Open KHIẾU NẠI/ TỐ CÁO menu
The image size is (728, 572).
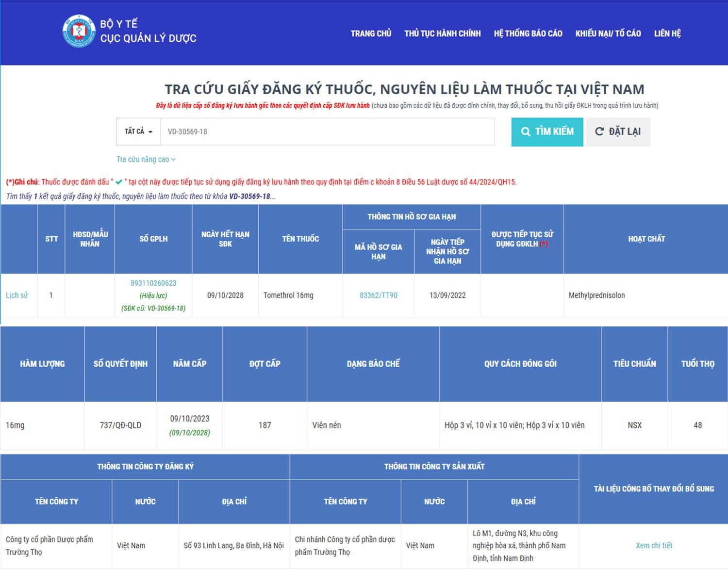[x=608, y=33]
